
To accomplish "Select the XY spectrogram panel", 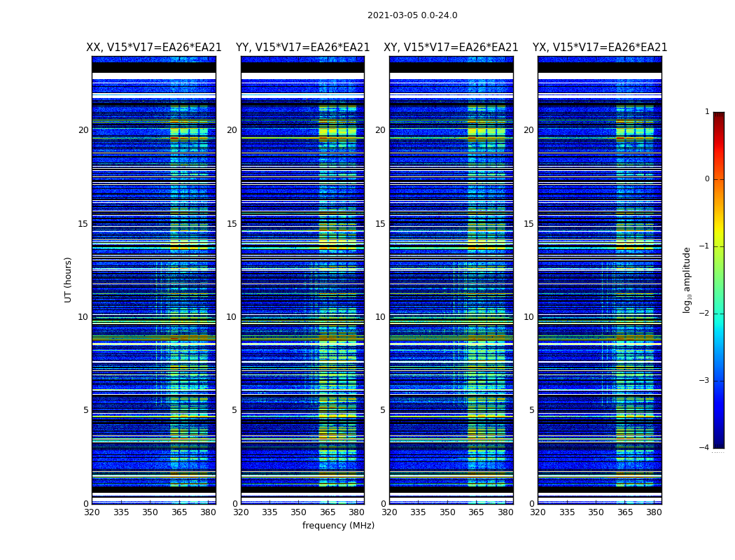I will click(x=451, y=280).
